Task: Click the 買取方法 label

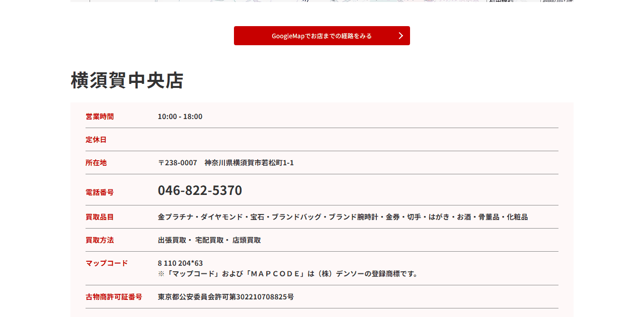Action: tap(100, 240)
